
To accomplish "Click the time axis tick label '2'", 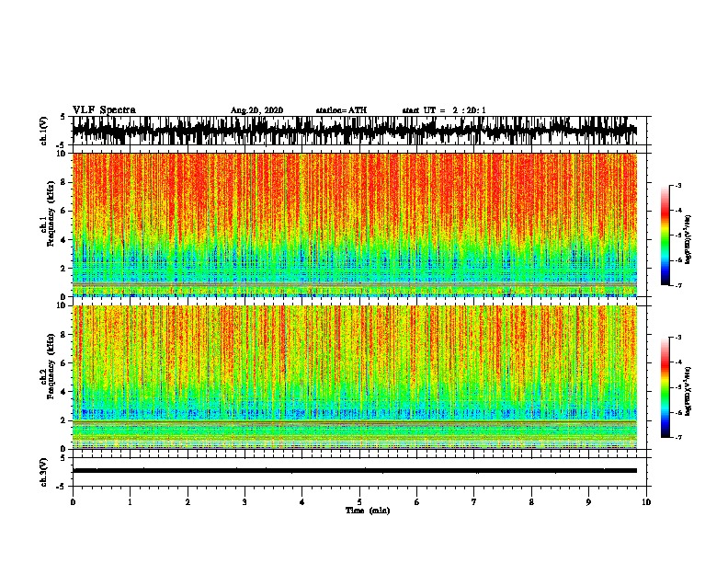I will coord(188,502).
